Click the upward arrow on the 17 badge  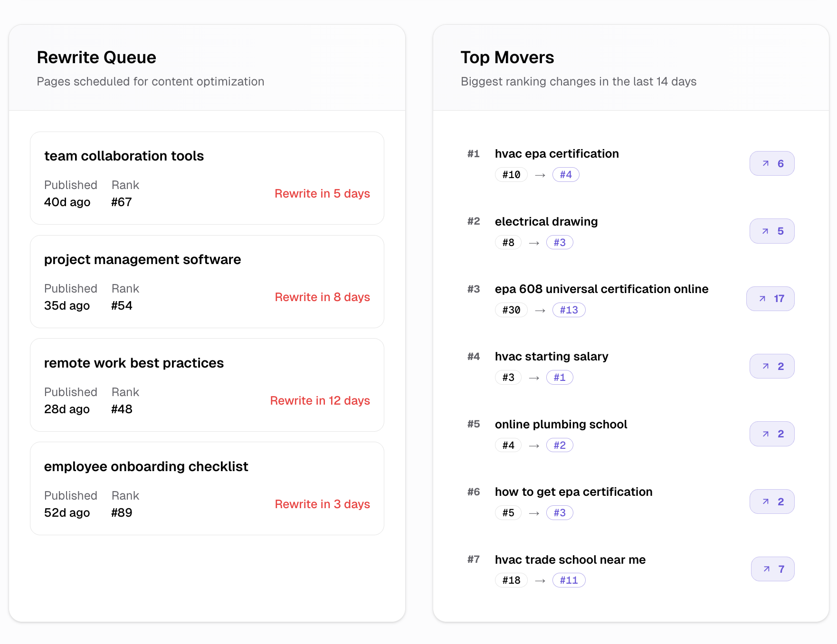(x=762, y=299)
